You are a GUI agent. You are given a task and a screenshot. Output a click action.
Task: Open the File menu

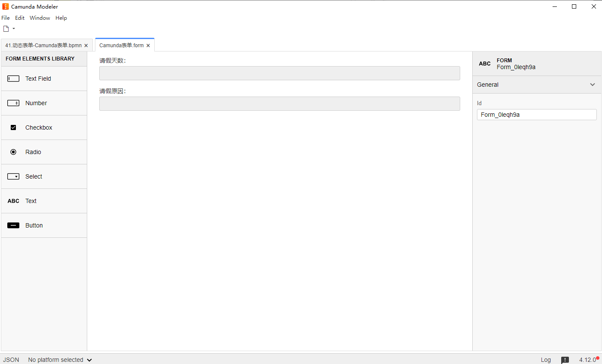coord(6,18)
